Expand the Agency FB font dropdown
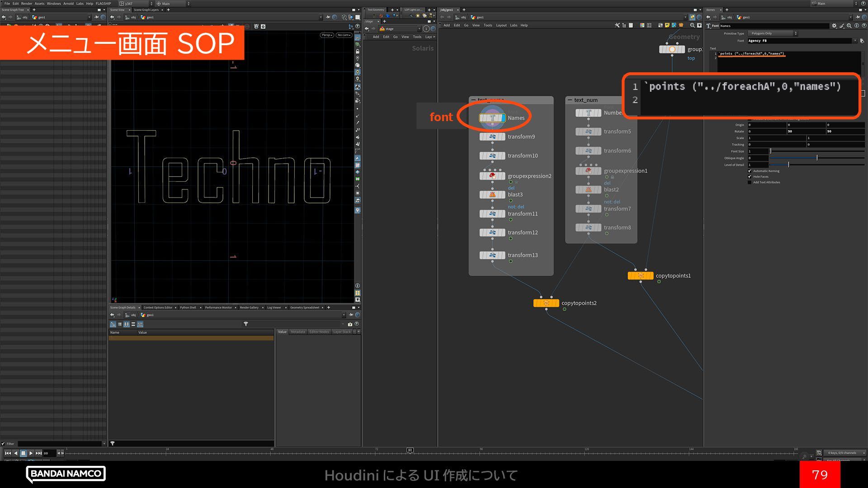This screenshot has width=868, height=488. pos(855,41)
